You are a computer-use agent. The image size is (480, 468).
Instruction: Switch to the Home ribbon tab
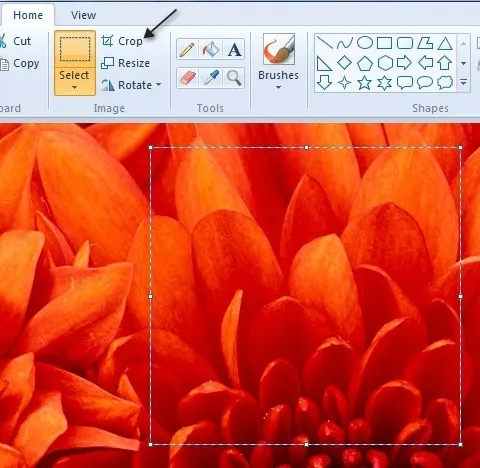pos(28,15)
